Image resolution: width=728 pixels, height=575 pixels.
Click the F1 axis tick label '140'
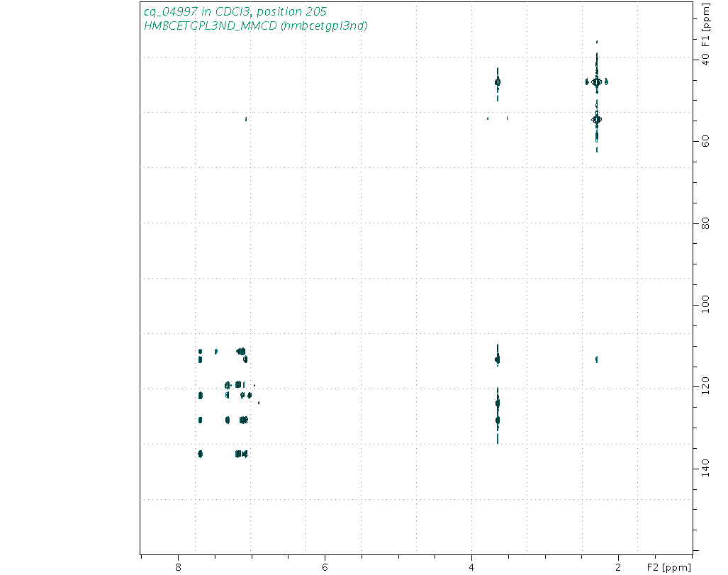tap(705, 468)
